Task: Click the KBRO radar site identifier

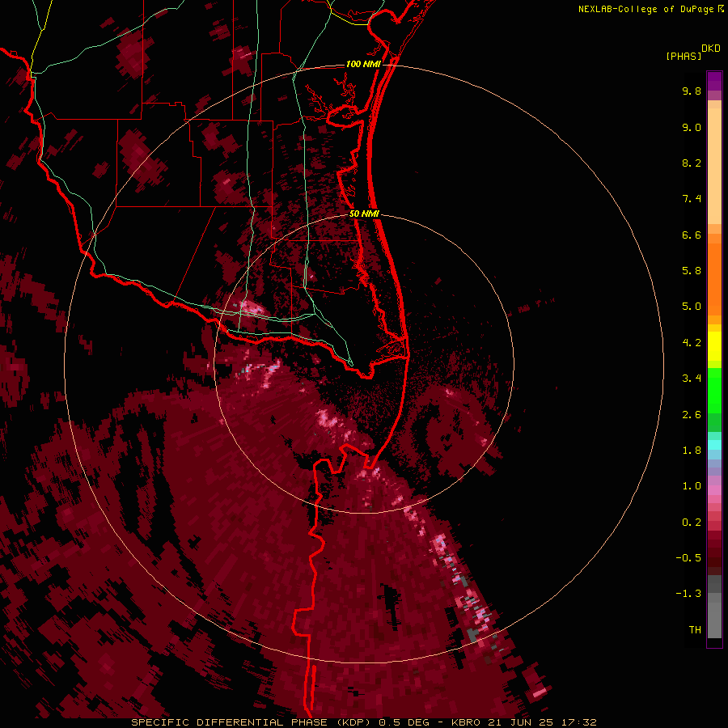Action: (466, 722)
